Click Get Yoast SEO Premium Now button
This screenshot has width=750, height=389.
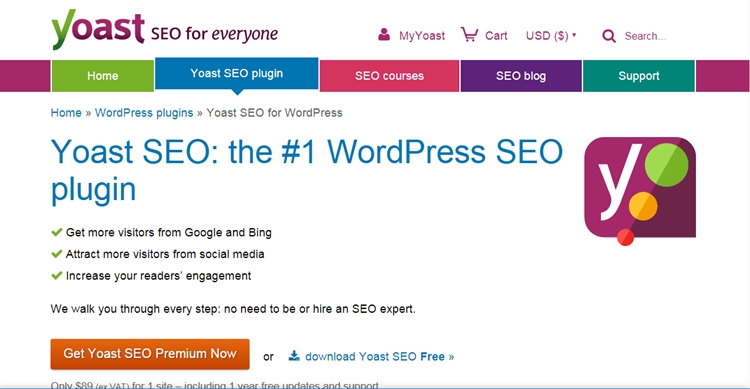pos(150,354)
